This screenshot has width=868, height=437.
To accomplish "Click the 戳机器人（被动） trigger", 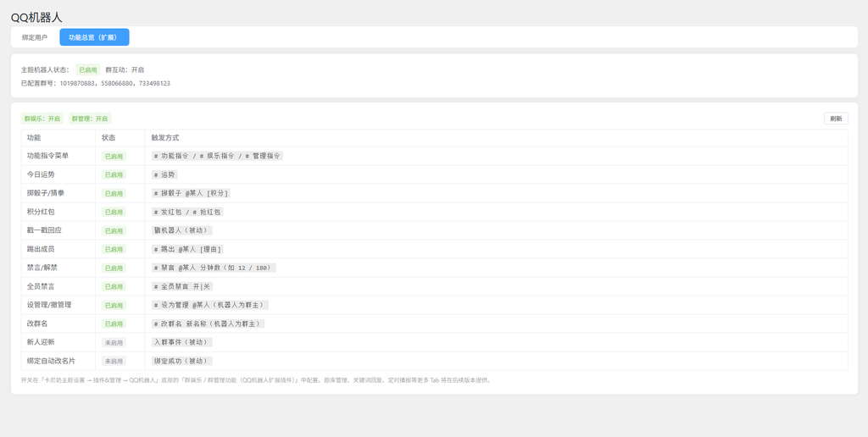I will click(x=181, y=230).
